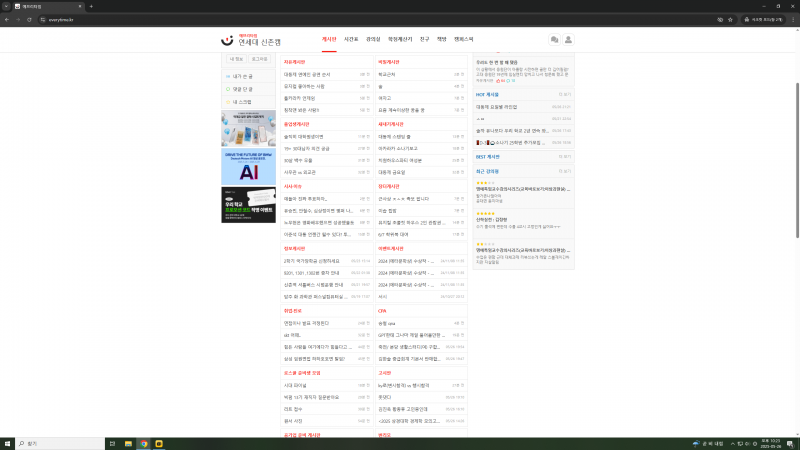Open the 최근 강의평 heading
800x450 pixels.
click(x=487, y=172)
